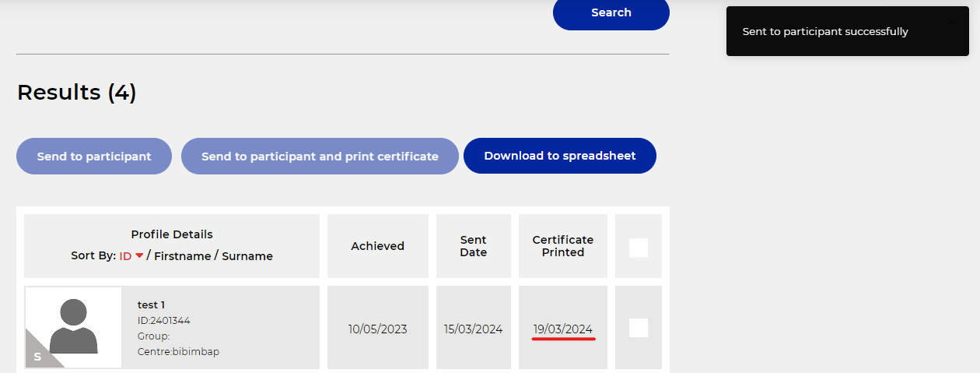Click the certificate printed date 19/03/2024
Screen dimensions: 980x373
point(563,329)
